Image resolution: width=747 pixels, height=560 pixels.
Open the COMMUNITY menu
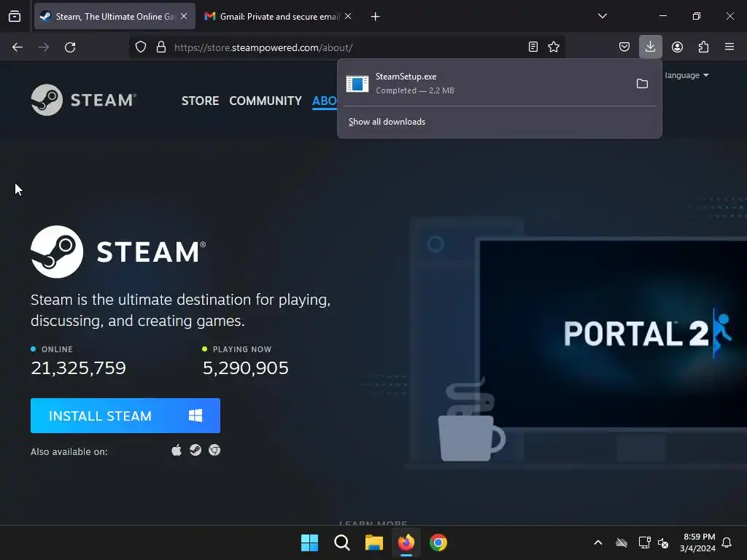click(x=266, y=101)
